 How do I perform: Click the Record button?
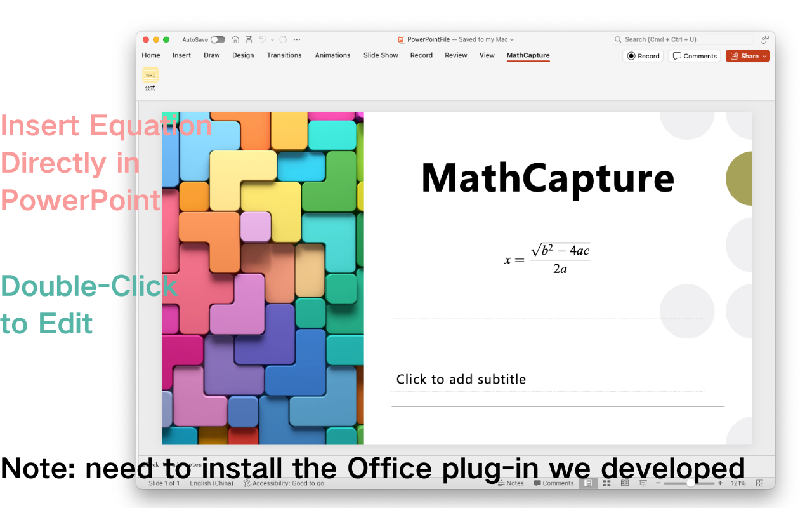coord(643,56)
